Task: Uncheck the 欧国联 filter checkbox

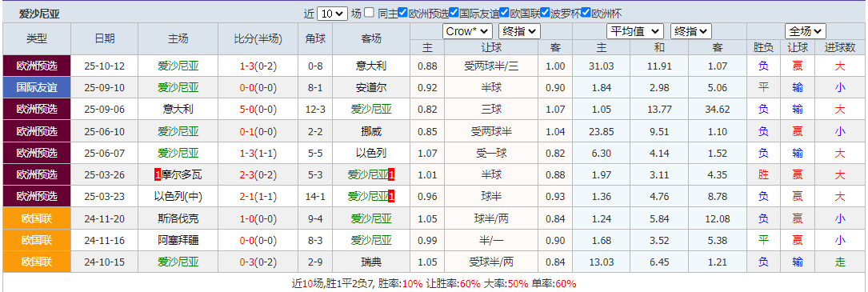Action: 504,13
